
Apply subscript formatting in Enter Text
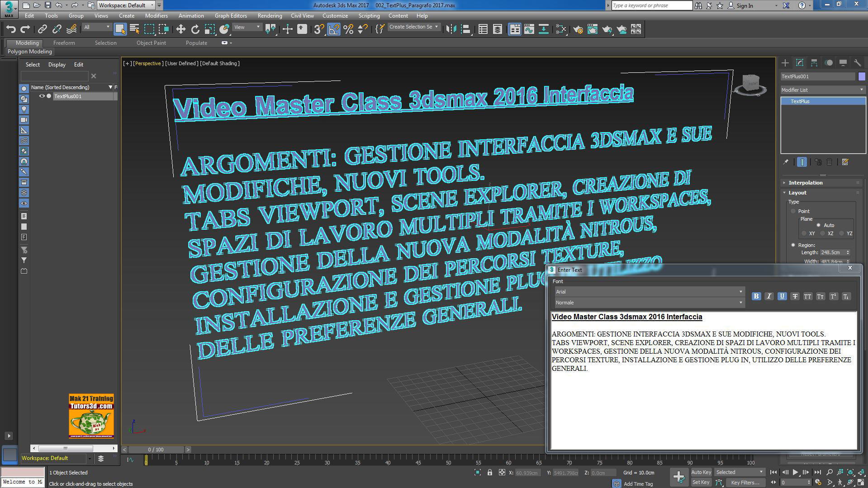pyautogui.click(x=846, y=296)
